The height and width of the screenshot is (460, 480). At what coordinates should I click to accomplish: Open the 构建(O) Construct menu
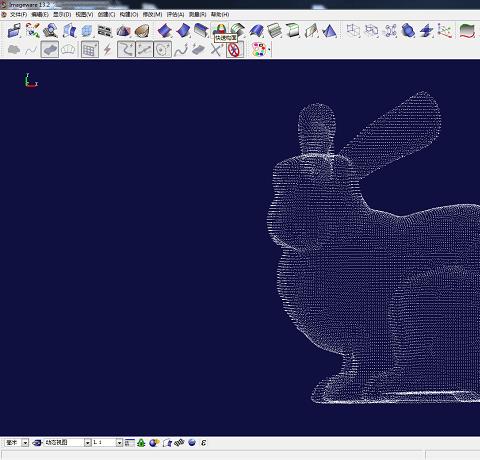129,15
